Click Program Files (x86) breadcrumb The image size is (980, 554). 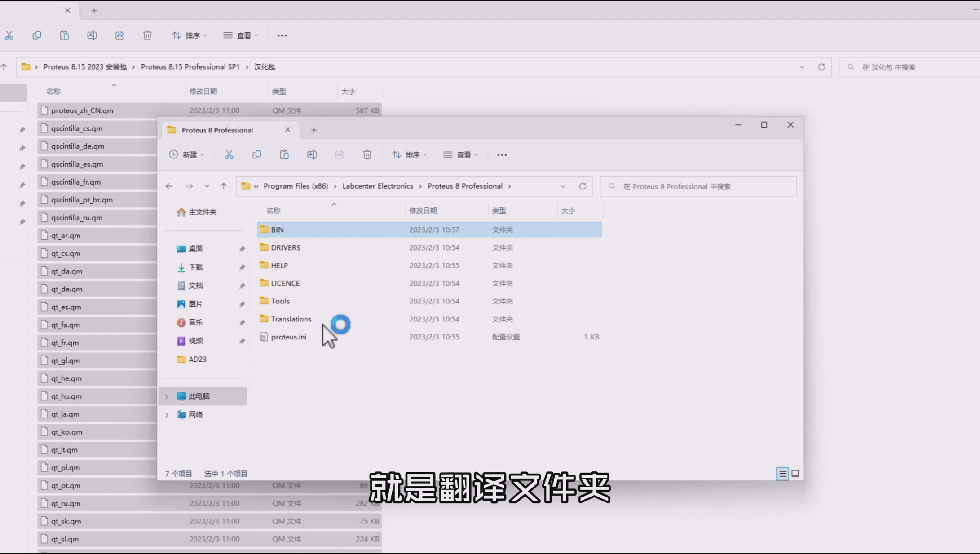click(x=296, y=186)
